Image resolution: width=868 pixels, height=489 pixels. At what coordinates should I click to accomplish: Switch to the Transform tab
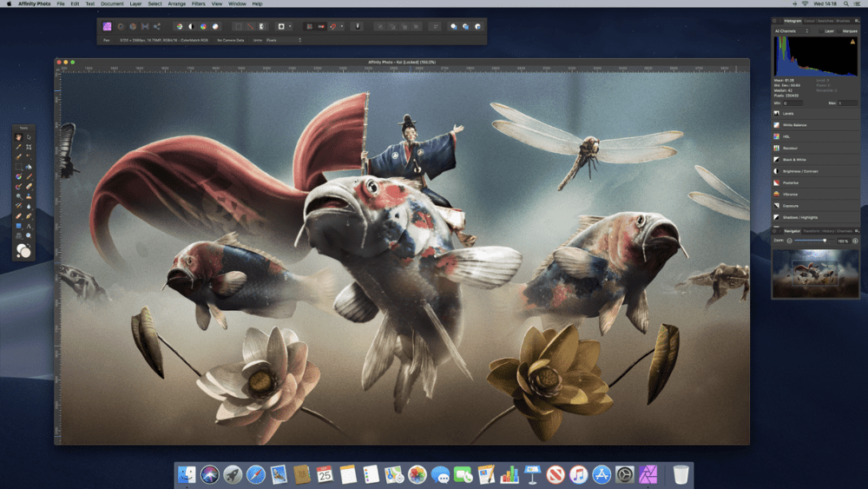pyautogui.click(x=811, y=231)
